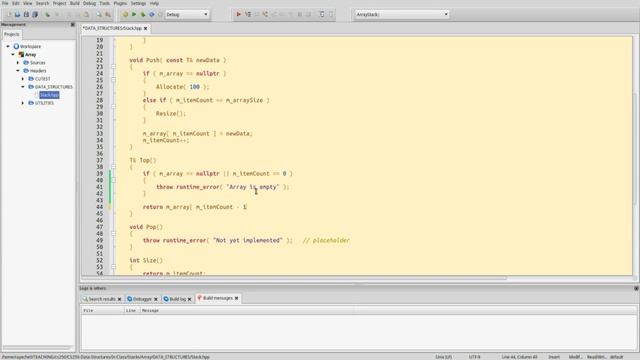Click the Build and run toolbar icon
The height and width of the screenshot is (360, 640).
point(143,14)
